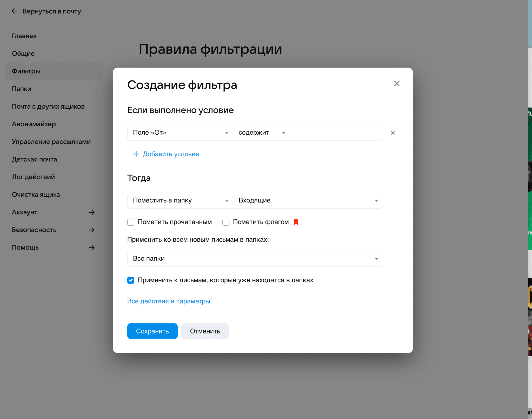The height and width of the screenshot is (419, 532).
Task: Open Лог действий section
Action: point(34,177)
